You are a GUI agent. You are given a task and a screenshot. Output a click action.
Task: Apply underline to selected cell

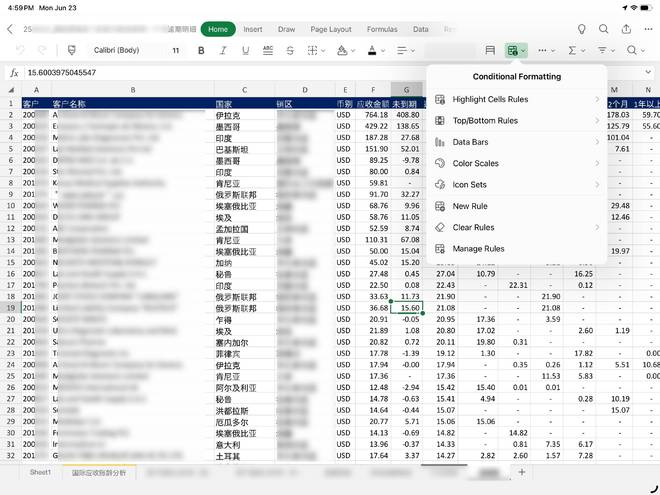pos(245,50)
